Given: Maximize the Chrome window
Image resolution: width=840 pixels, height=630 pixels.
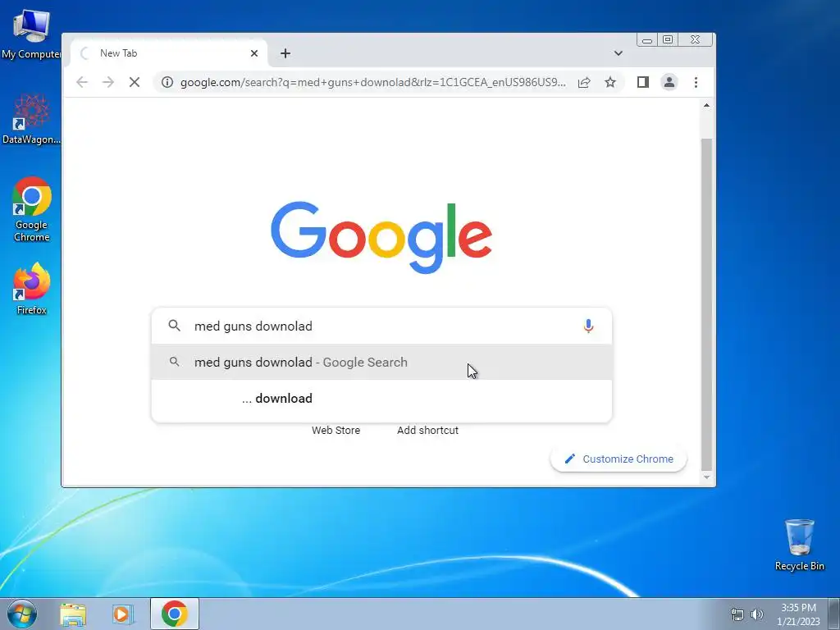Looking at the screenshot, I should point(668,40).
